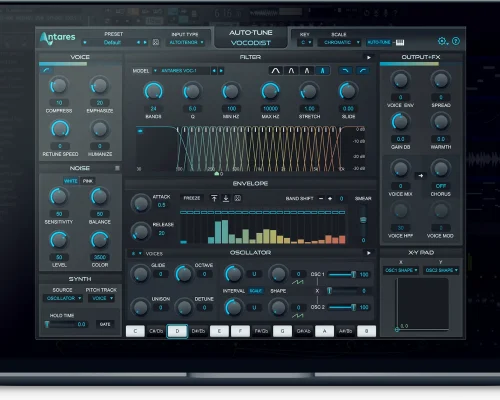Click OSC 1 sawtooth waveform icon
Screen dimensions: 500x400
[297, 282]
